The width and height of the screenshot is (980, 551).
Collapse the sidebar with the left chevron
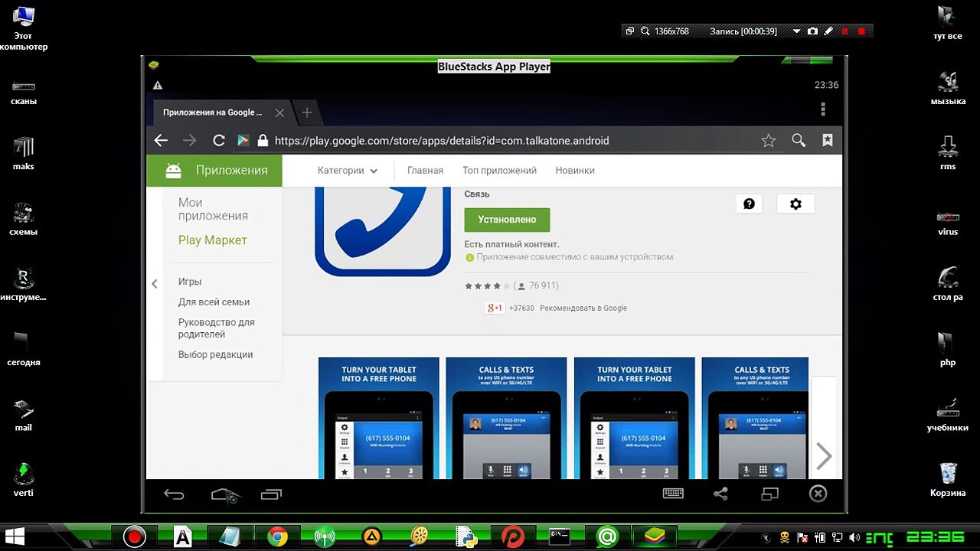(x=155, y=284)
